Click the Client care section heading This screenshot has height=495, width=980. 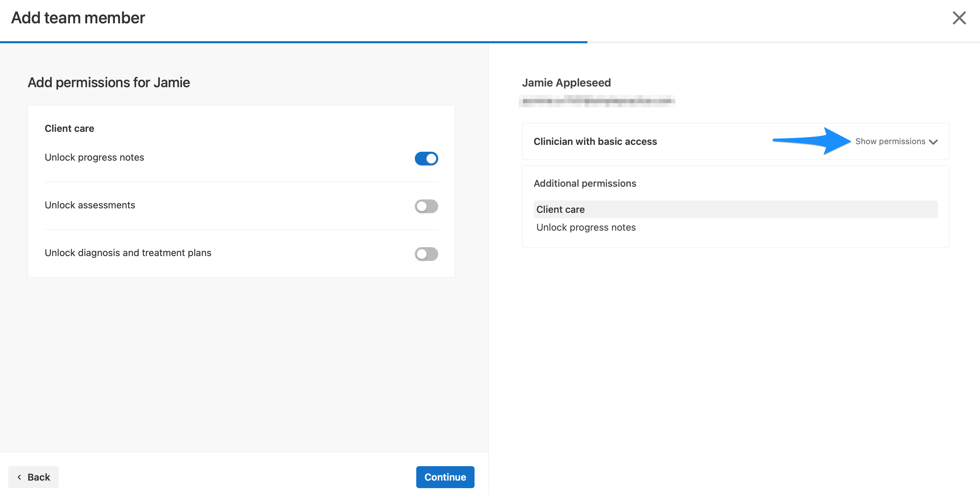point(69,128)
